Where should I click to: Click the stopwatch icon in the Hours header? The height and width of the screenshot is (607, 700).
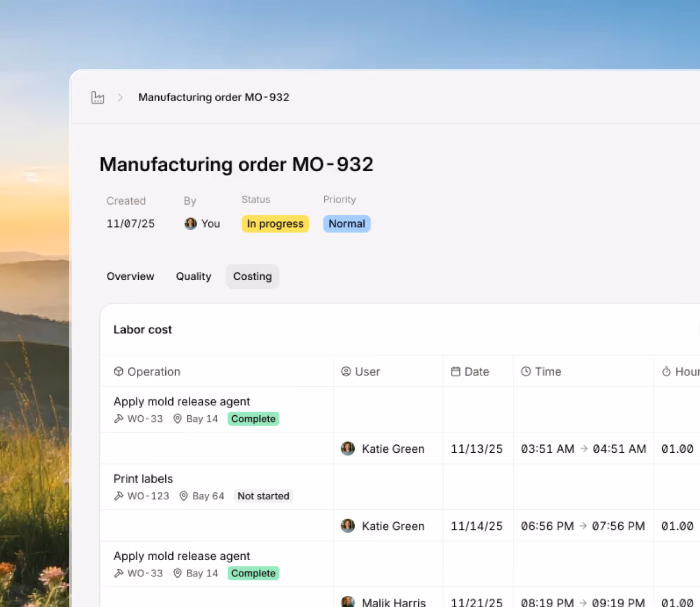point(666,371)
